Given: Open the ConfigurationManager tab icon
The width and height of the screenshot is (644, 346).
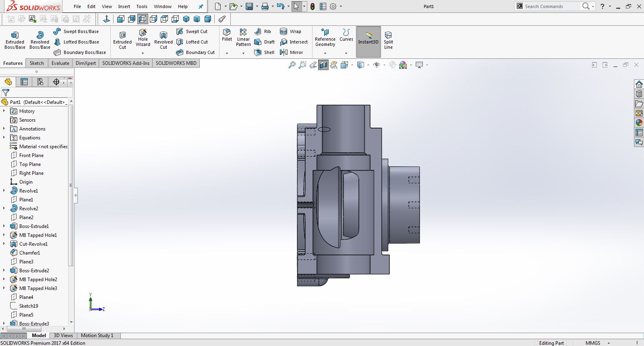Looking at the screenshot, I should coord(40,82).
